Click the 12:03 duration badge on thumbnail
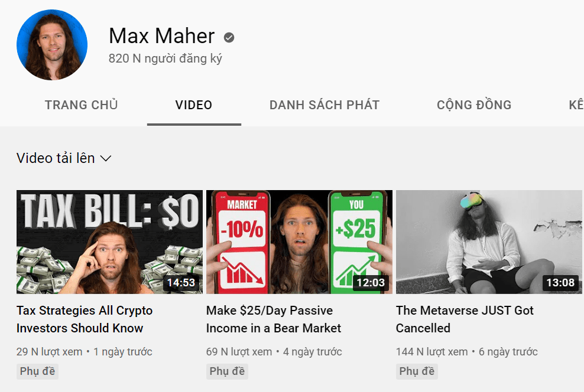584x392 pixels. 371,283
